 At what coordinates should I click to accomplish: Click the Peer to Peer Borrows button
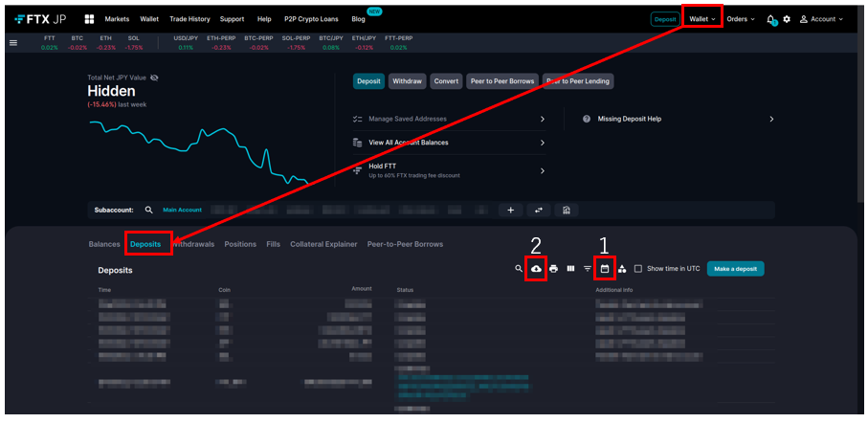[x=502, y=81]
